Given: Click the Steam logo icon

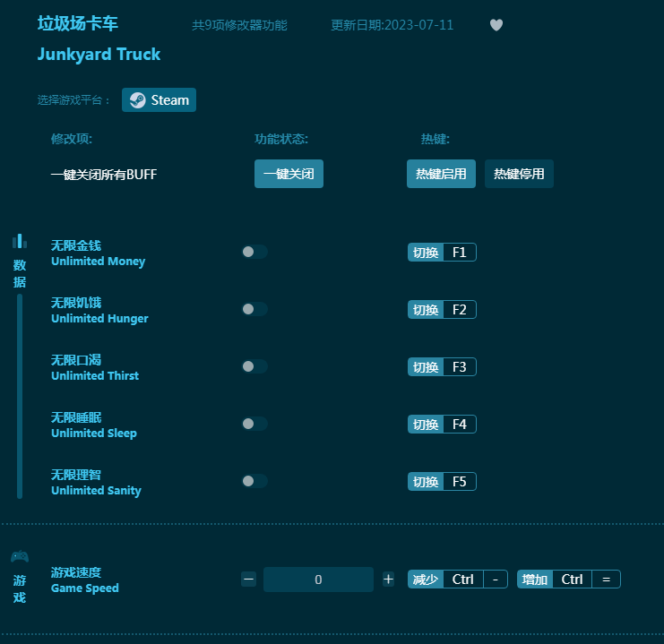Looking at the screenshot, I should click(138, 100).
